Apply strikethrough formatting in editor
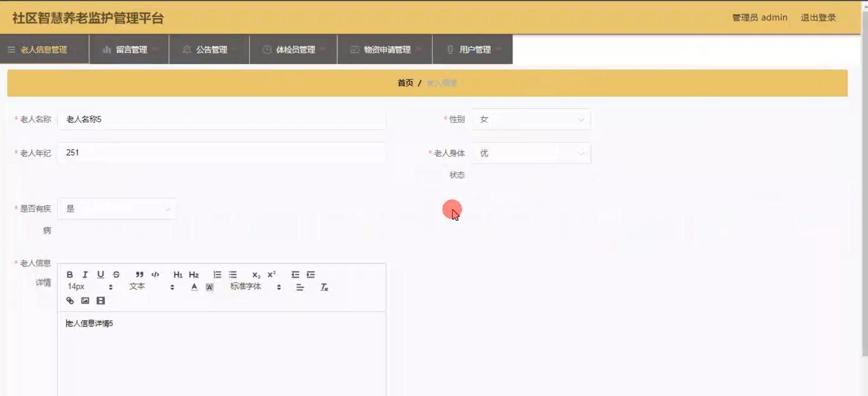868x396 pixels. (116, 275)
